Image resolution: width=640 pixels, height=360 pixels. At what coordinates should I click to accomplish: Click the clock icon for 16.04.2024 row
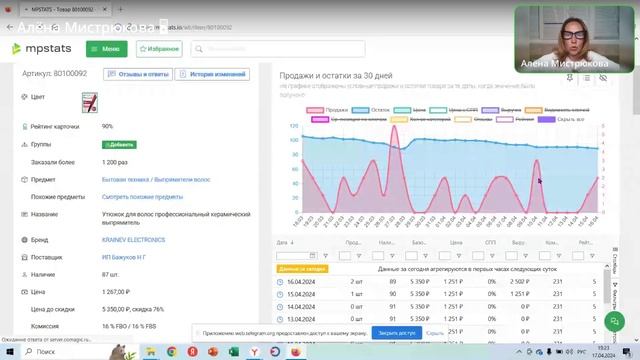pyautogui.click(x=280, y=282)
